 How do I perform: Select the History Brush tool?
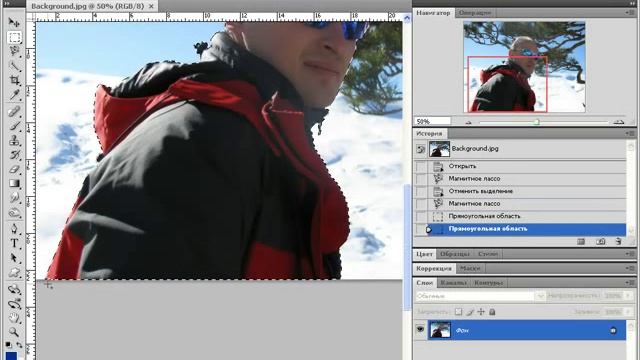pyautogui.click(x=14, y=155)
